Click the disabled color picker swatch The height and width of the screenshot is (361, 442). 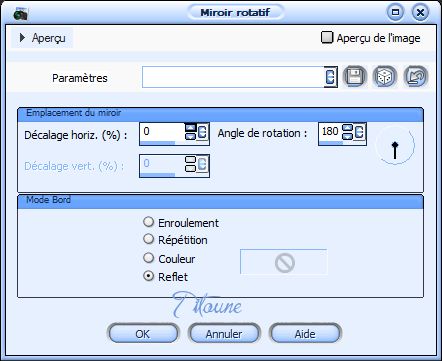283,262
